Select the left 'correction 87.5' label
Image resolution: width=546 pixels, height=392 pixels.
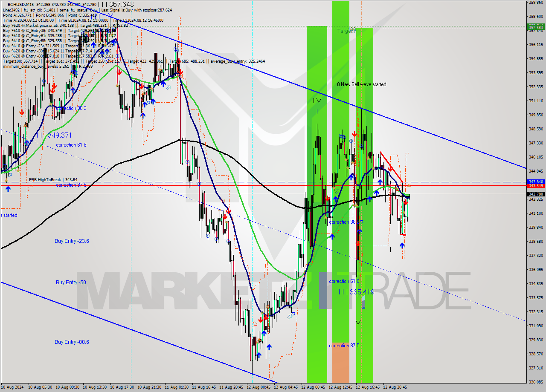pyautogui.click(x=71, y=185)
